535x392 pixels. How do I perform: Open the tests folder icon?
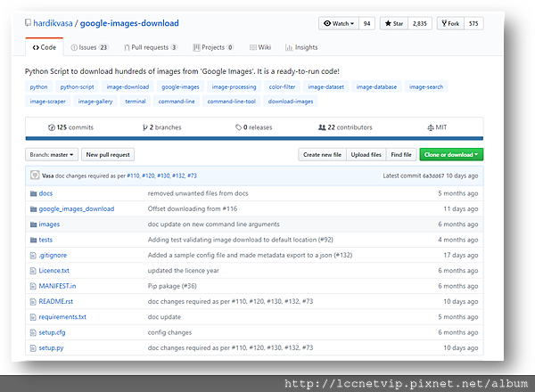pyautogui.click(x=33, y=240)
